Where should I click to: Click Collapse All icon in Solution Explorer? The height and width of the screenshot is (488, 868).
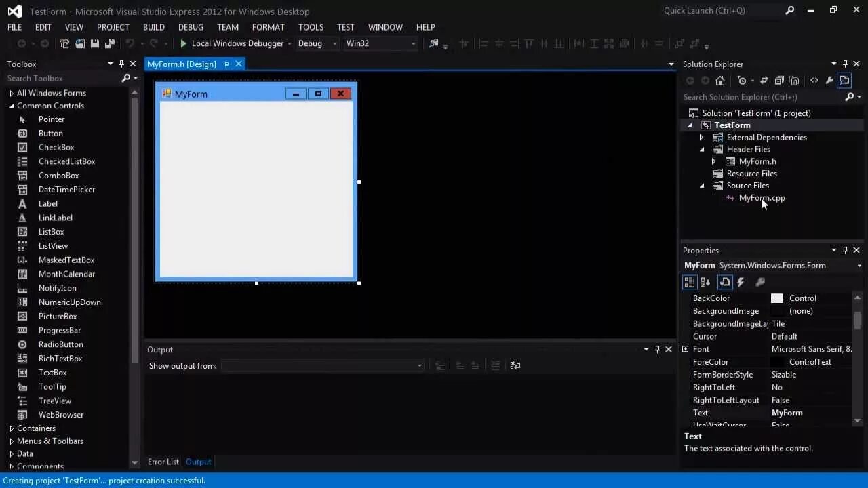pyautogui.click(x=779, y=81)
